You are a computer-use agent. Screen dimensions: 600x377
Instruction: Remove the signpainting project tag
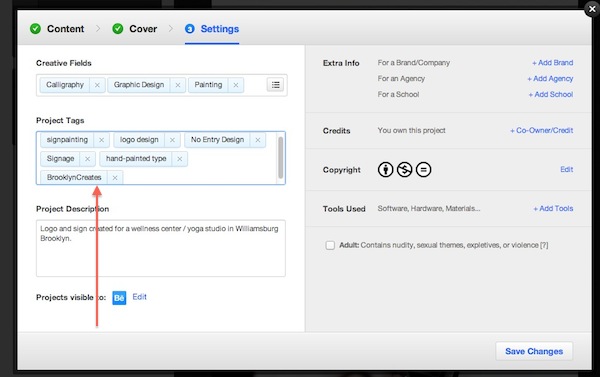click(101, 140)
